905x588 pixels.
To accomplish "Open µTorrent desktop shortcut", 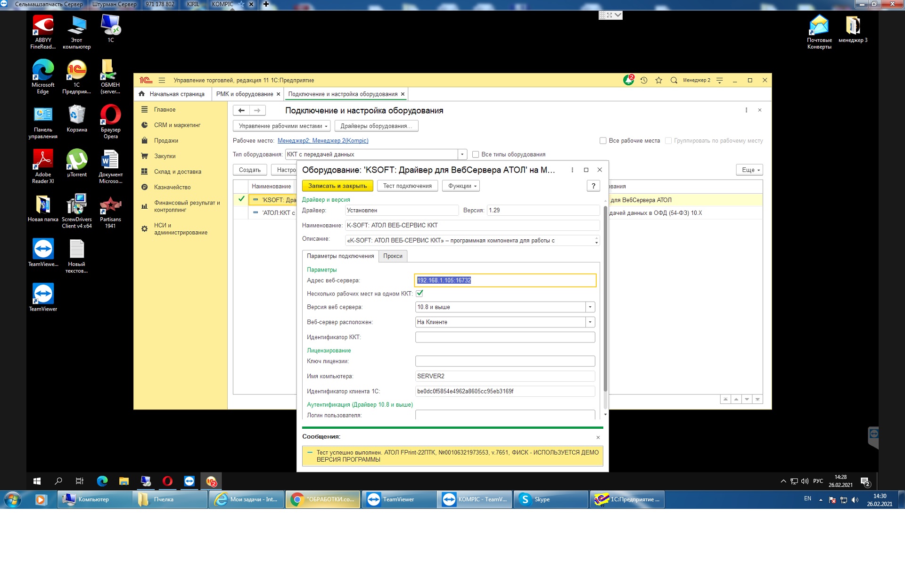I will point(77,163).
